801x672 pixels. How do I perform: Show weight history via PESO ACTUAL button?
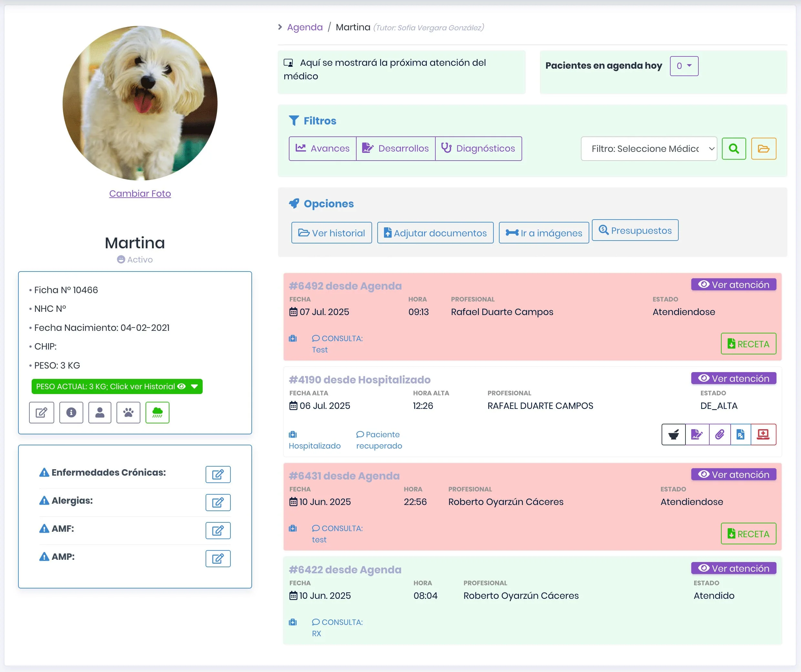pyautogui.click(x=117, y=387)
